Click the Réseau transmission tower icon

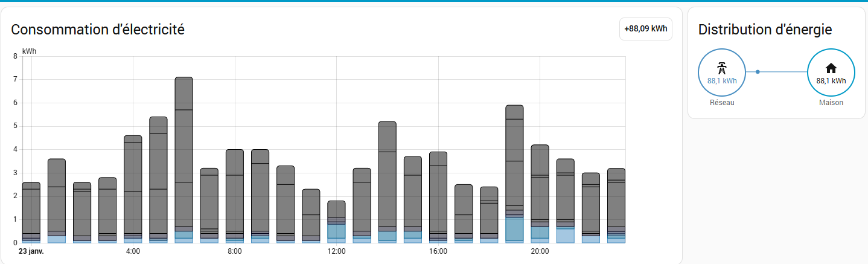721,67
